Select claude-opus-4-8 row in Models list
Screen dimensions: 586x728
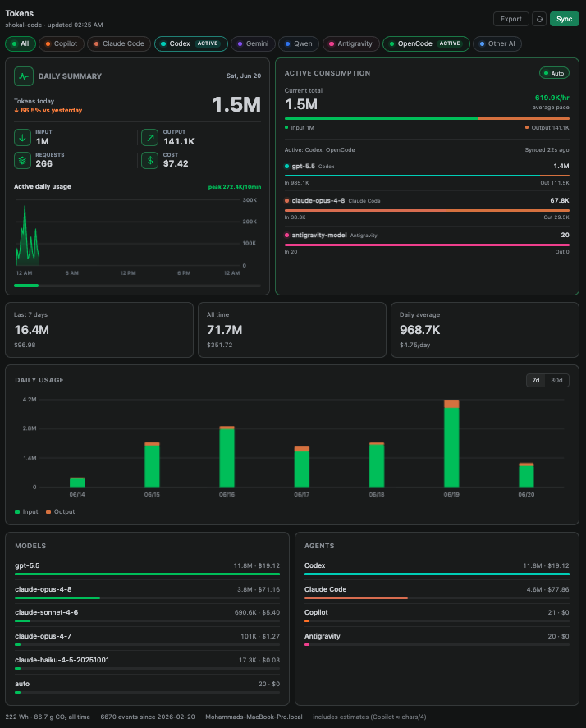click(x=147, y=592)
